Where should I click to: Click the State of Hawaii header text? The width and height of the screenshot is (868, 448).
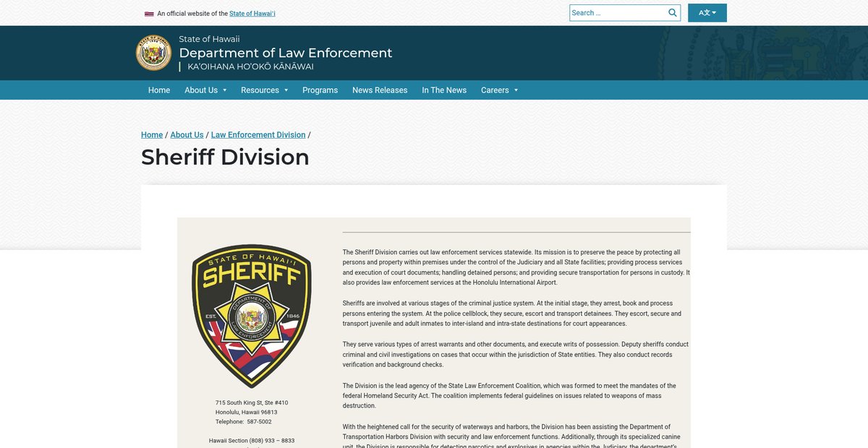[209, 39]
